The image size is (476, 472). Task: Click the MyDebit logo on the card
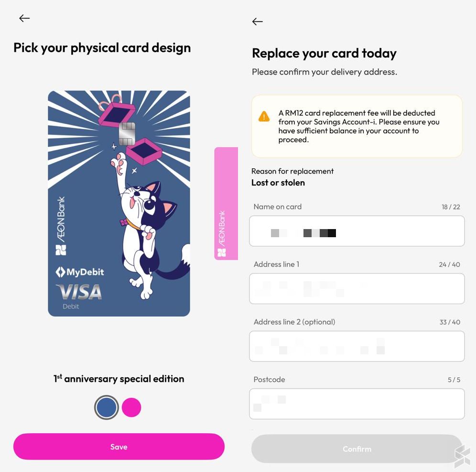tap(80, 273)
